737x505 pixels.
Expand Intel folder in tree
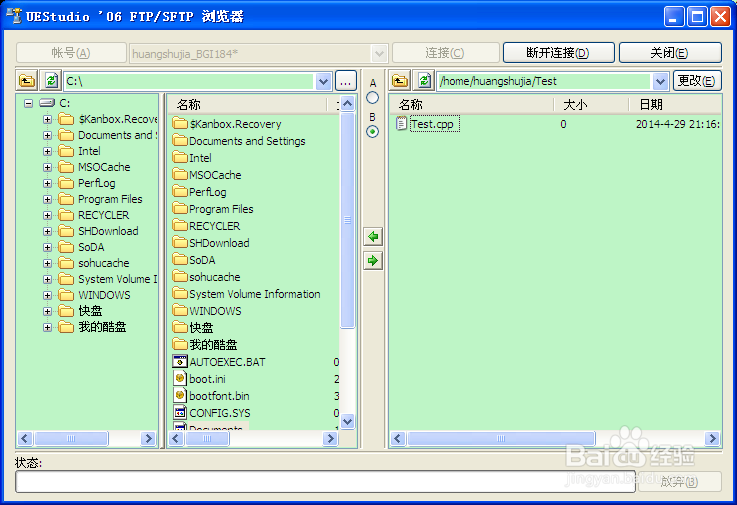[x=47, y=151]
